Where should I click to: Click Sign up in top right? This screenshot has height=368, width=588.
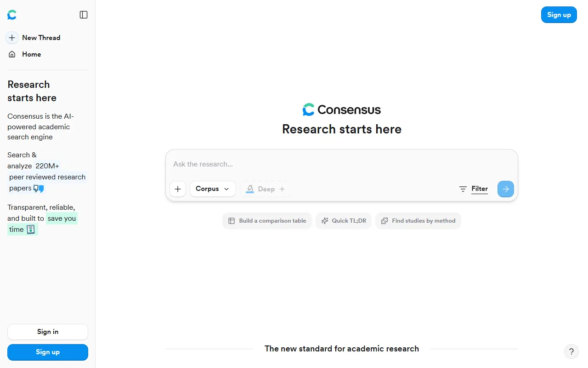tap(559, 15)
